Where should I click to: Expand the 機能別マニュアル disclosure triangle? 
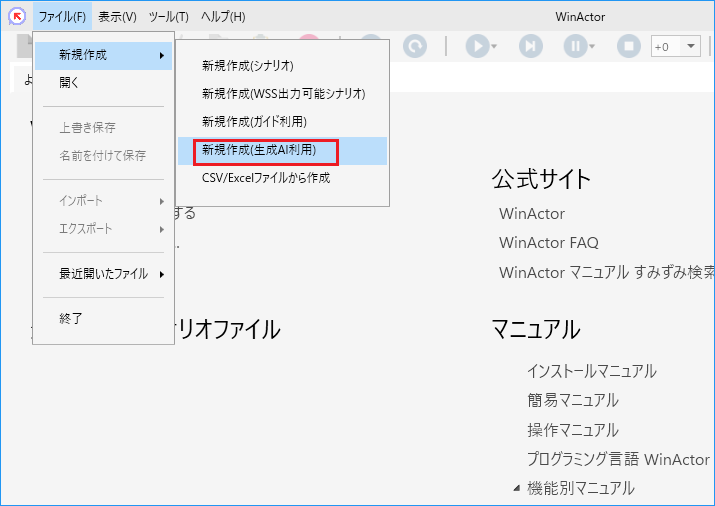(517, 488)
